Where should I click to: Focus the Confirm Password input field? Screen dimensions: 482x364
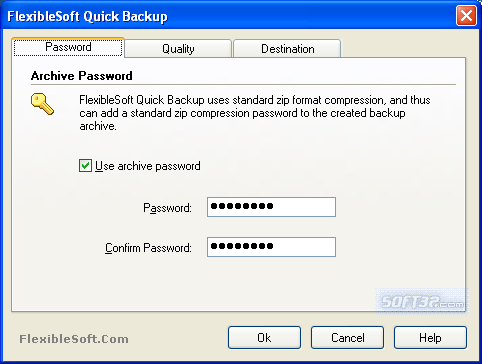pos(271,247)
